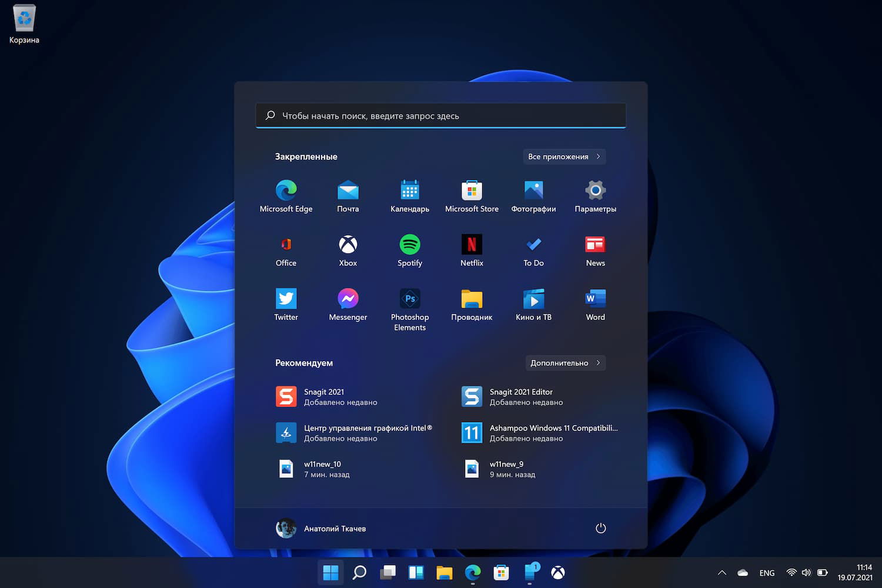Open the Анатолий Ткачев user account menu
The height and width of the screenshot is (588, 882).
click(321, 528)
